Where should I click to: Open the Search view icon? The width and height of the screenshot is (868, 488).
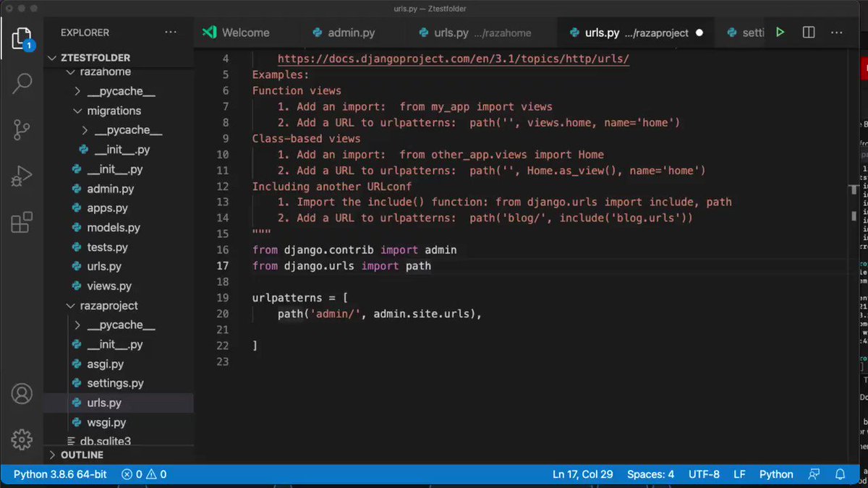(22, 83)
